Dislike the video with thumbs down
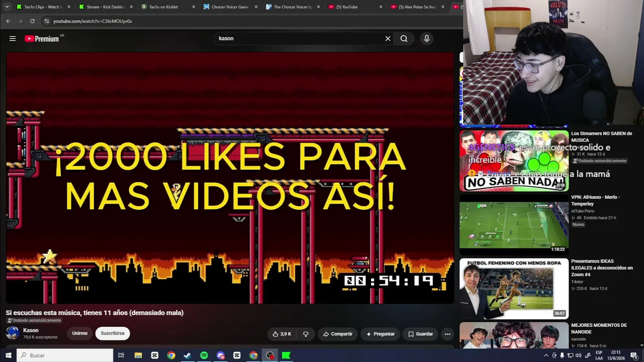This screenshot has height=362, width=644. pyautogui.click(x=305, y=334)
